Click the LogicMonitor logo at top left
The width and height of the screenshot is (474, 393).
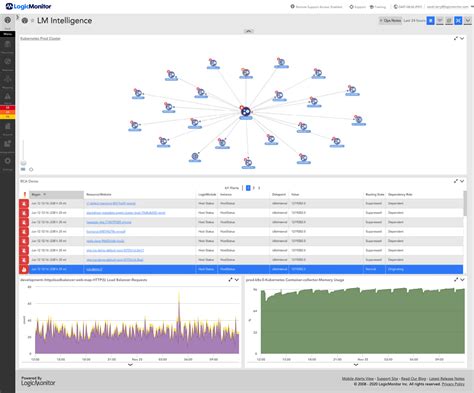coord(28,6)
